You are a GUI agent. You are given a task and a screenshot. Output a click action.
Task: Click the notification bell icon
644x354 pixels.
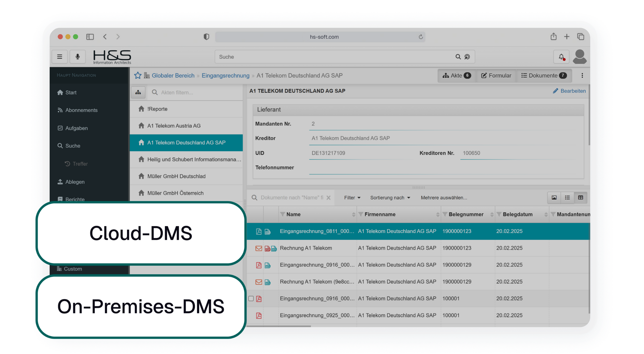tap(561, 57)
